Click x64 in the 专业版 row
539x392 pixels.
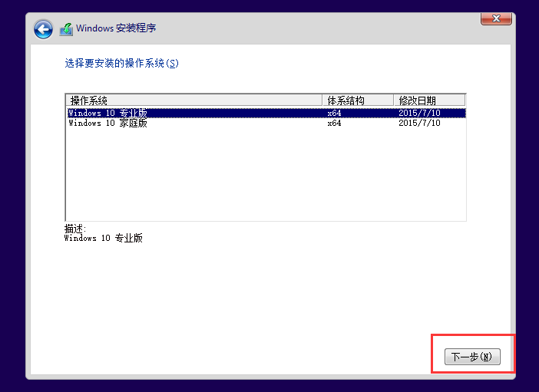tap(334, 113)
